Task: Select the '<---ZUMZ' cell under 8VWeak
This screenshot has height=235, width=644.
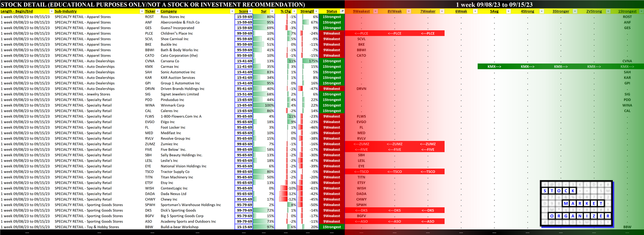Action: click(395, 144)
